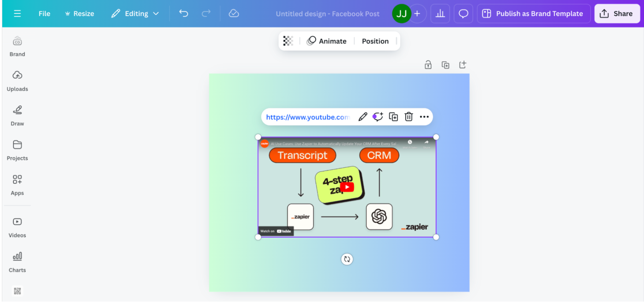Open the QR code app icon
Viewport: 644px width, 302px height.
(17, 291)
